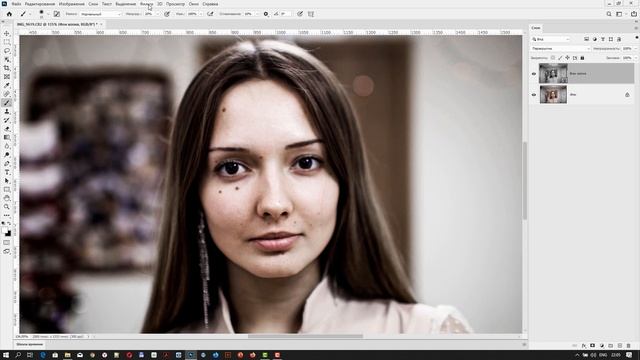Open the Окно menu

[x=193, y=4]
